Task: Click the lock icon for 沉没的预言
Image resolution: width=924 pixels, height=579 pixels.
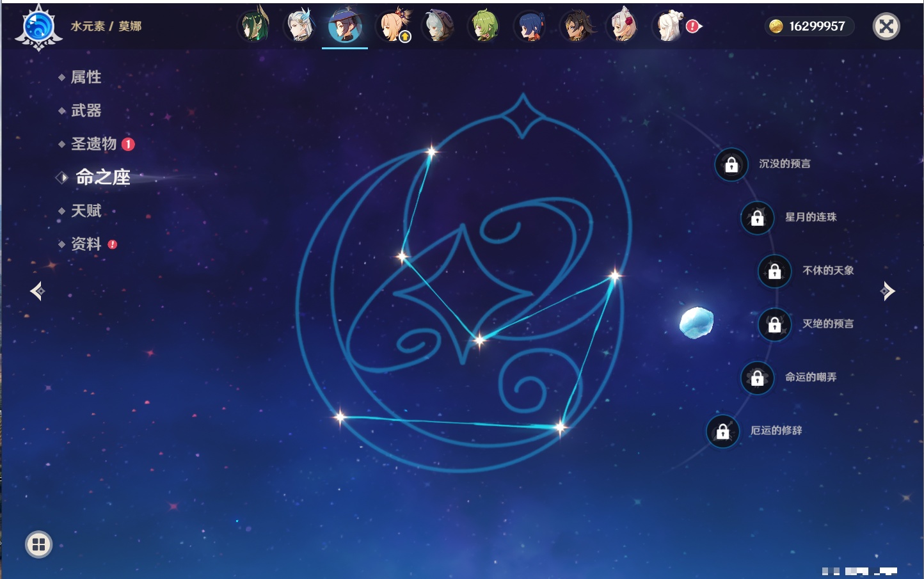Action: pos(731,164)
